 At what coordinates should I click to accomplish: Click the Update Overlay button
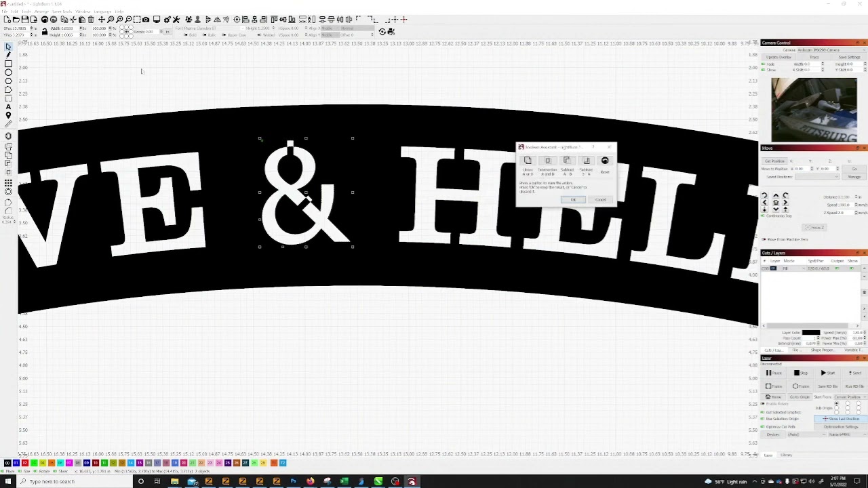point(778,57)
